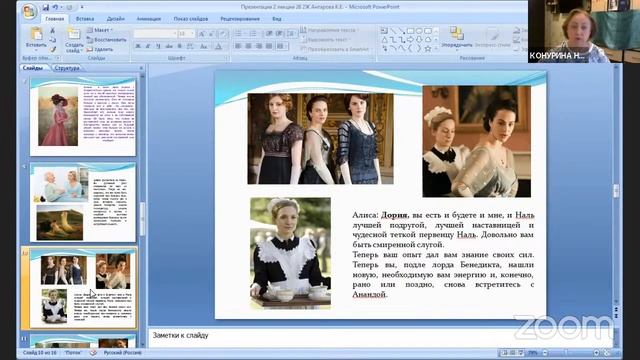Toggle strikethrough formatting
This screenshot has width=640, height=360.
(x=169, y=47)
